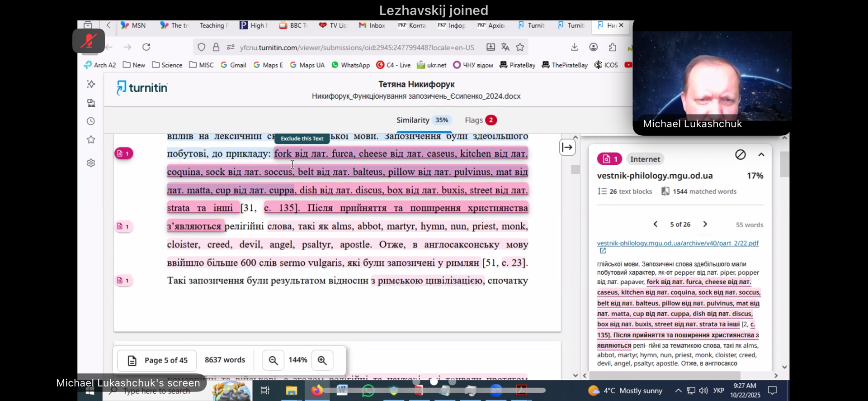
Task: Click the document vertical scrollbar thumb
Action: pos(575,169)
